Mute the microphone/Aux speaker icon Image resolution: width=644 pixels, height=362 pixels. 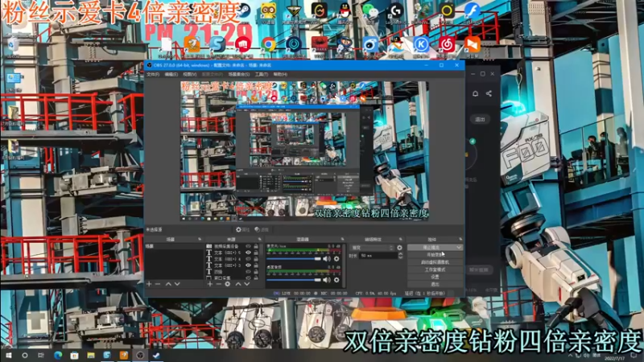point(327,258)
